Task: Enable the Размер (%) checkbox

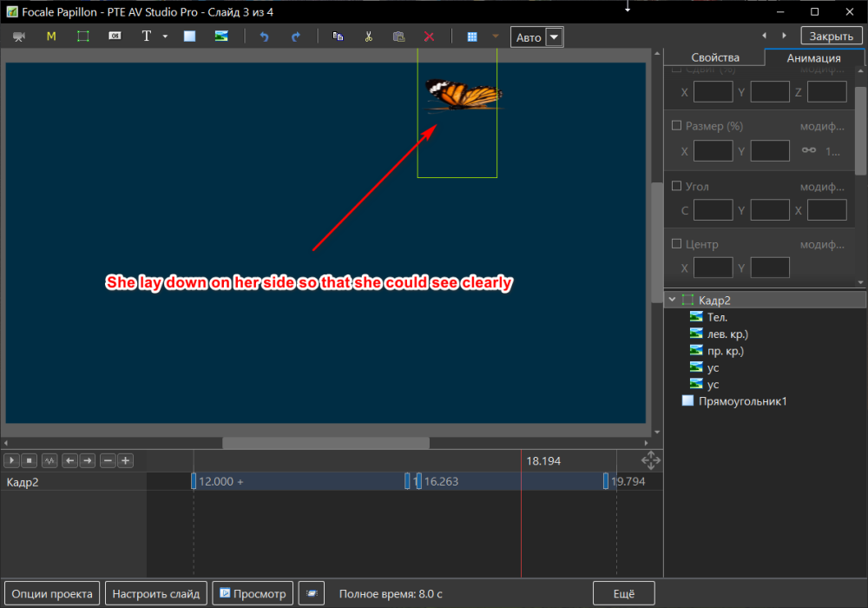Action: point(677,126)
